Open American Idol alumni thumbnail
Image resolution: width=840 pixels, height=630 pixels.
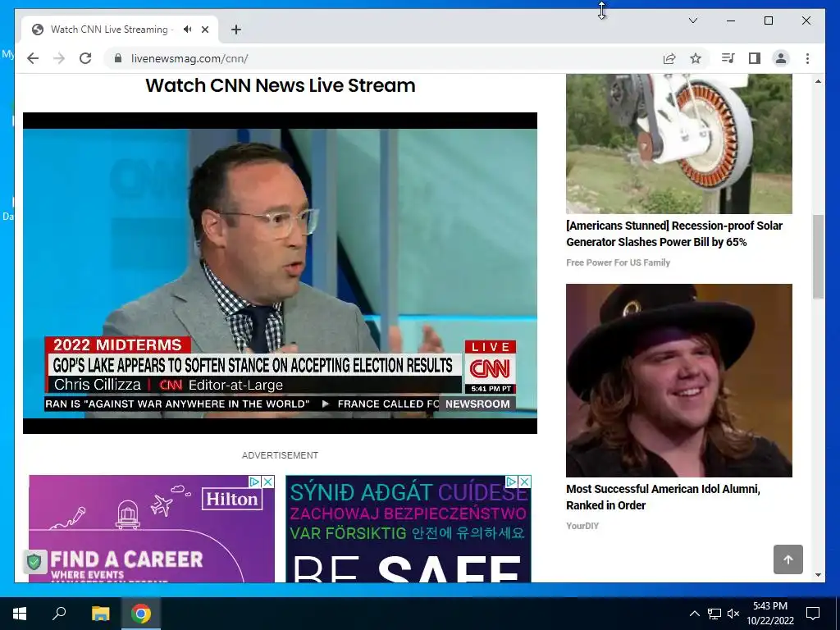click(x=678, y=381)
